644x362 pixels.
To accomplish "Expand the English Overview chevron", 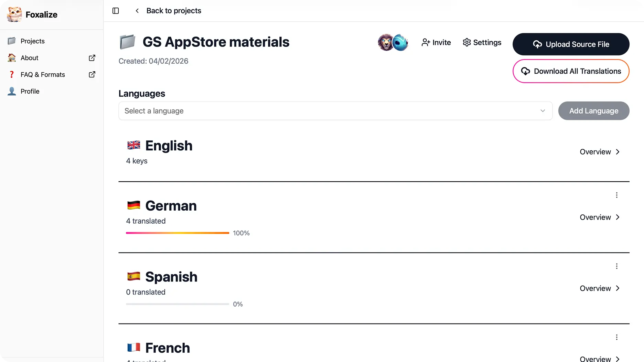I will click(x=618, y=151).
